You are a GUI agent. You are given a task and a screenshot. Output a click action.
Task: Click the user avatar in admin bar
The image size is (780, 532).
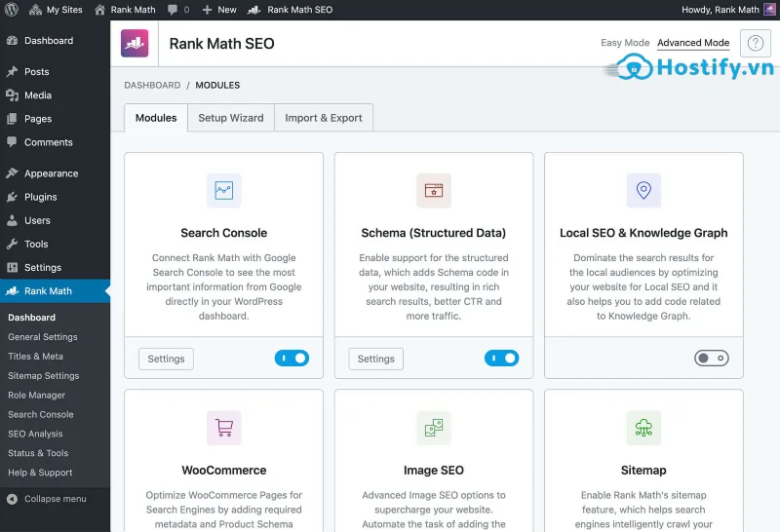(769, 10)
